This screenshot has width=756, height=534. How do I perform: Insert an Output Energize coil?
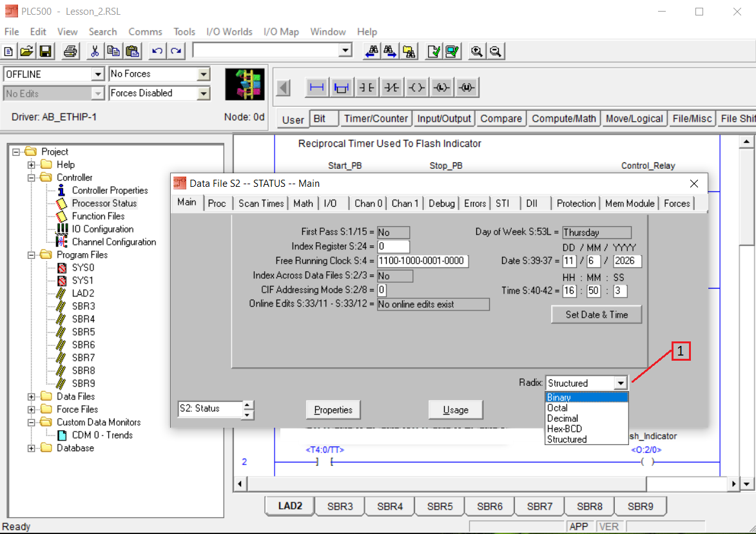[416, 87]
